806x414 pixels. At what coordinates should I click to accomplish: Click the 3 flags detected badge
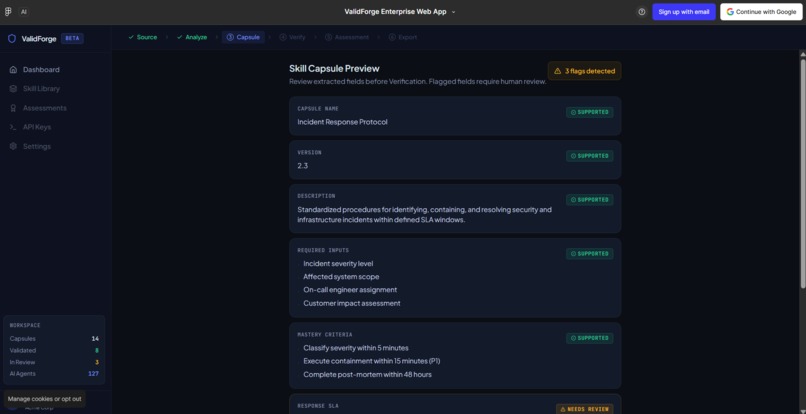pos(584,71)
